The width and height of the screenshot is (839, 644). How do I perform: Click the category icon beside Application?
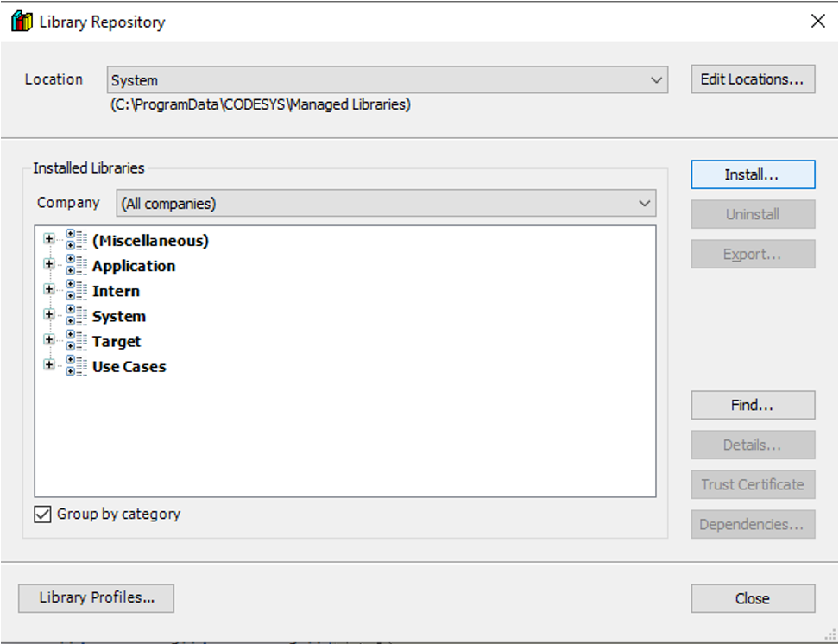pos(76,265)
